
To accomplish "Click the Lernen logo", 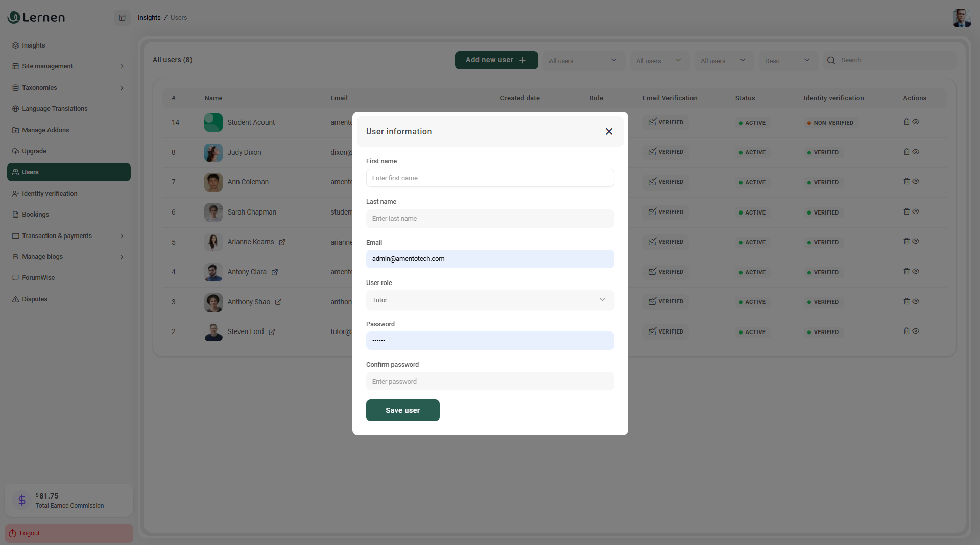I will coord(36,18).
